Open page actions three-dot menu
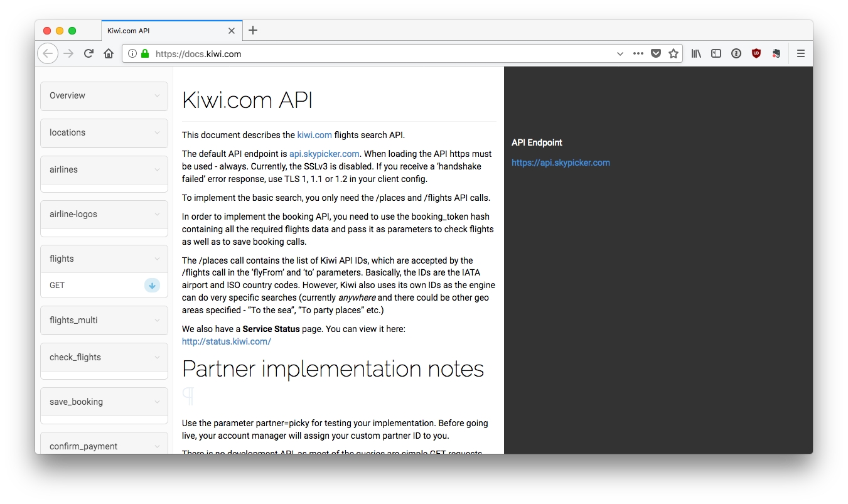Viewport: 848px width, 504px height. 638,54
